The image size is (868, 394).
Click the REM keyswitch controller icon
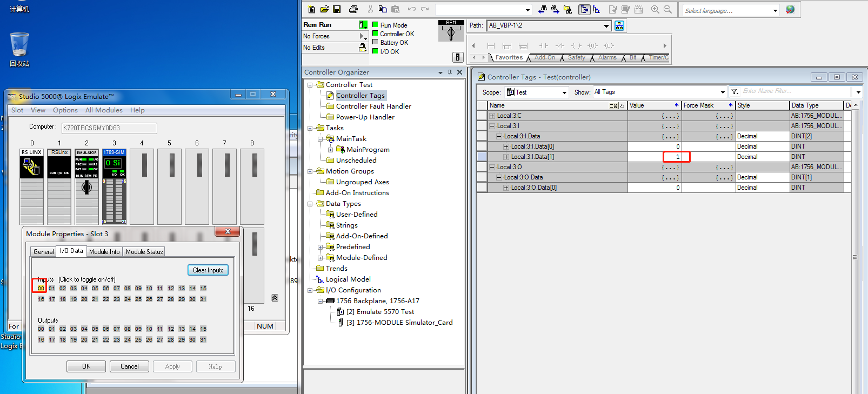(451, 31)
